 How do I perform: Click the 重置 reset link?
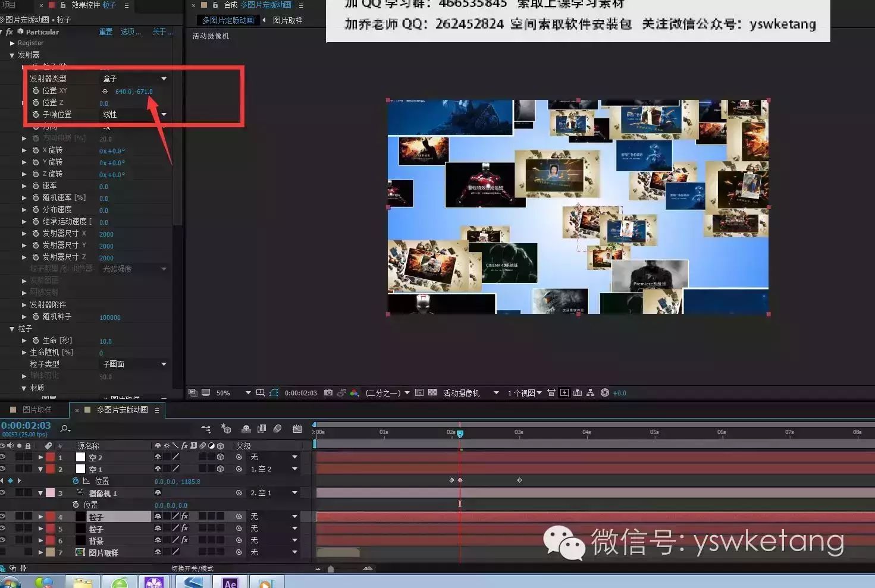[106, 32]
